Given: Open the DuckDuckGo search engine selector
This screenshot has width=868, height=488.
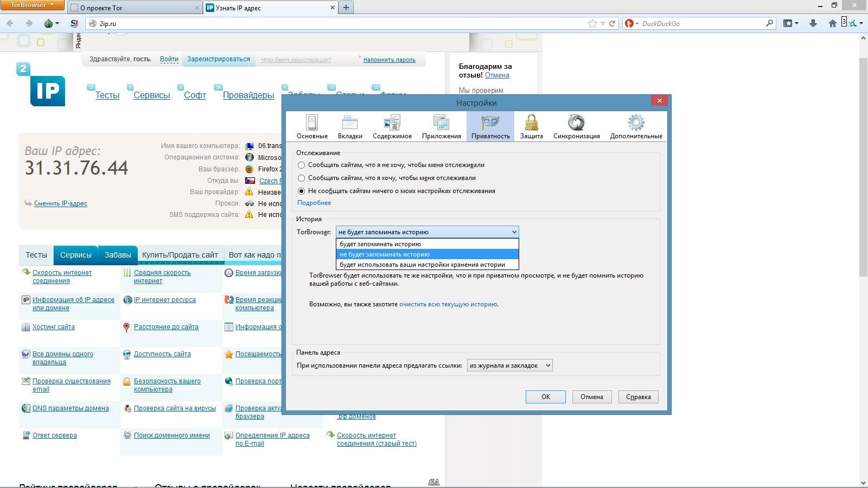Looking at the screenshot, I should point(632,23).
